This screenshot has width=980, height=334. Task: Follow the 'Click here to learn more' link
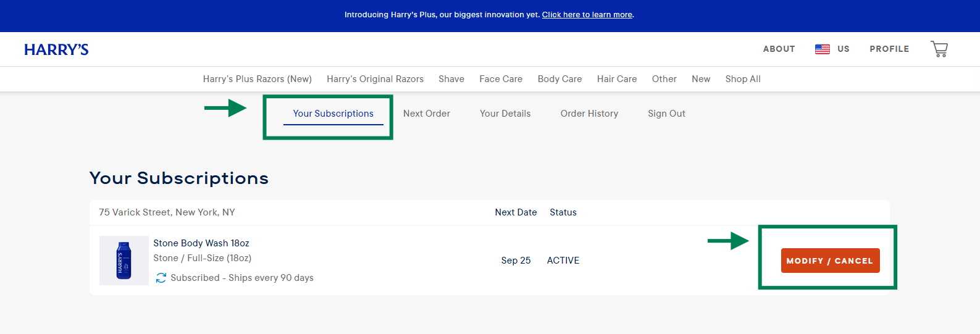(x=587, y=15)
